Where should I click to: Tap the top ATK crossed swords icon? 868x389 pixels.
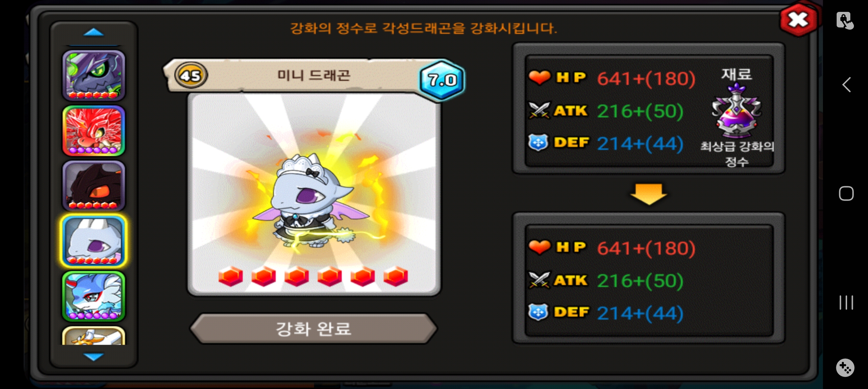(x=539, y=110)
